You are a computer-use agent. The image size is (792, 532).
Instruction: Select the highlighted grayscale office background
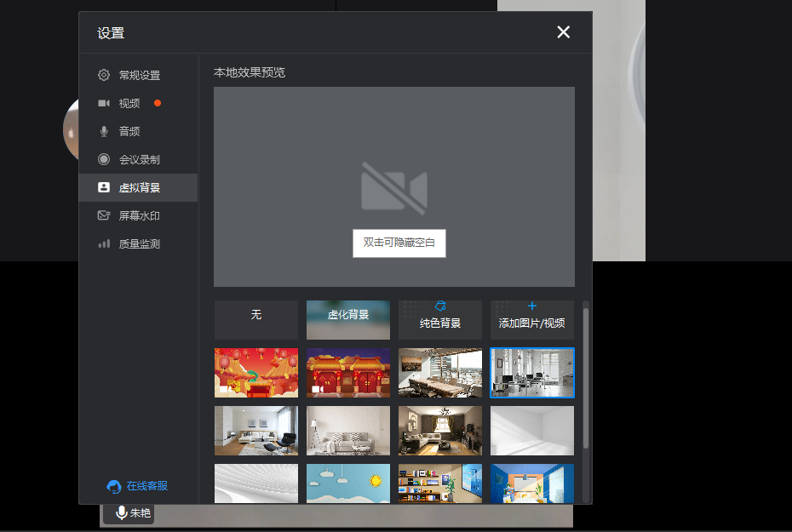532,373
